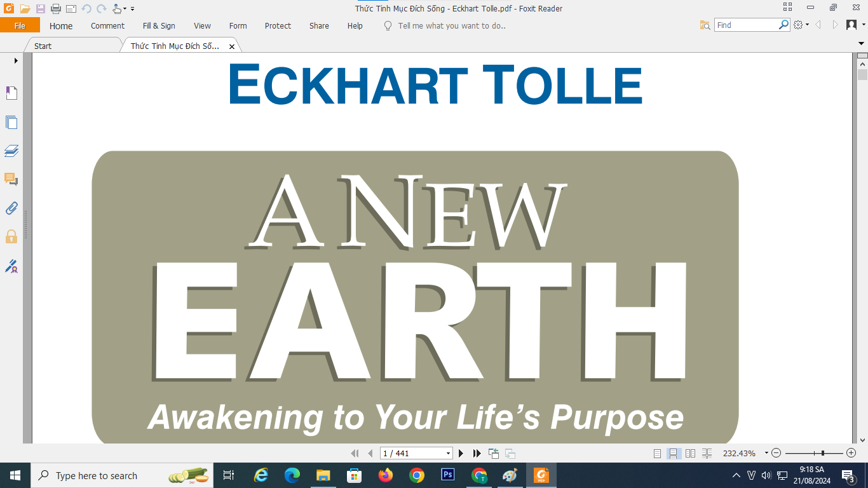This screenshot has width=868, height=488.
Task: Select Facing pages view mode
Action: coord(691,453)
